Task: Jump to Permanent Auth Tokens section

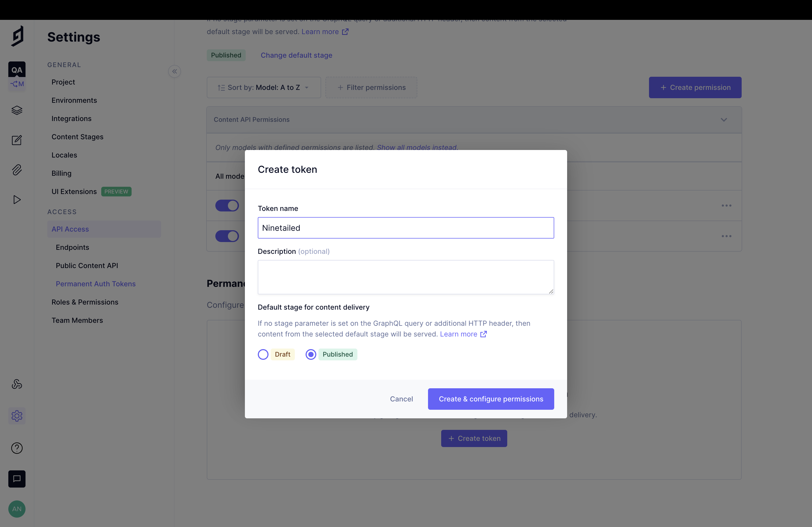Action: tap(96, 284)
